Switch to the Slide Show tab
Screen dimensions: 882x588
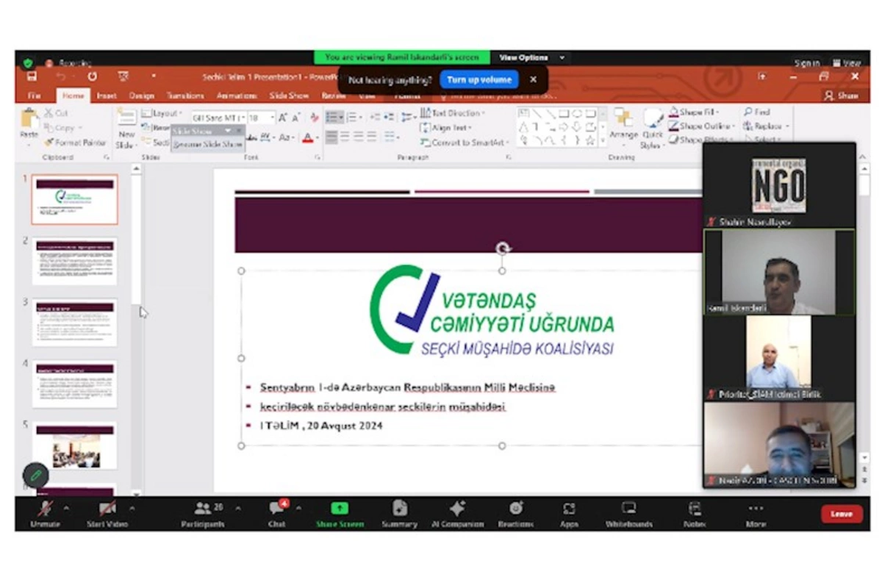[289, 96]
